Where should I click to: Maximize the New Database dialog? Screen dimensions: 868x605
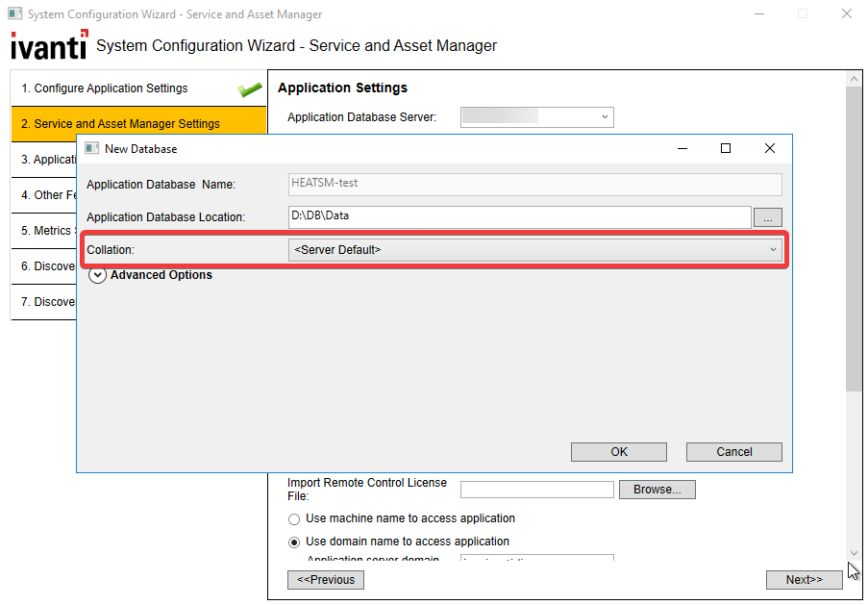pos(726,148)
